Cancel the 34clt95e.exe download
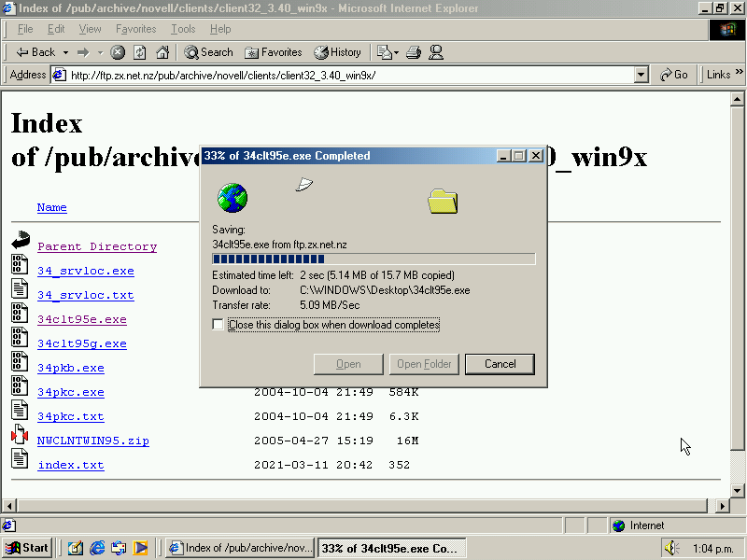This screenshot has width=747, height=560. [x=500, y=364]
